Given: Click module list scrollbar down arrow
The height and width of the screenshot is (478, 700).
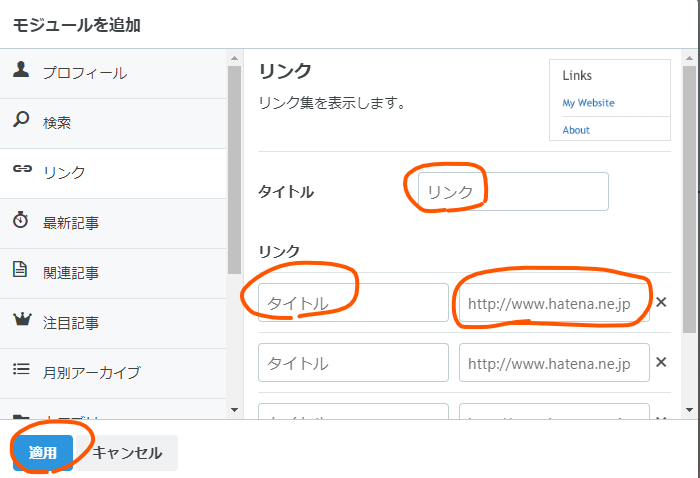Looking at the screenshot, I should pyautogui.click(x=234, y=410).
